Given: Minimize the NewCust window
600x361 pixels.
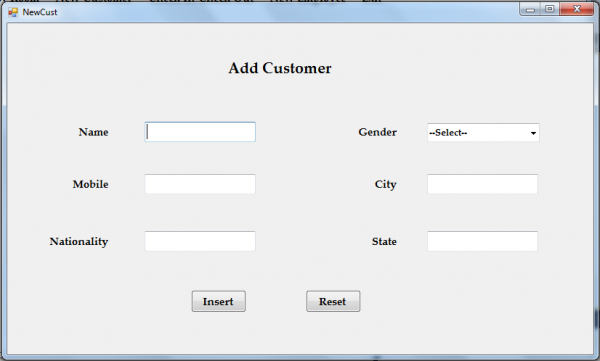Looking at the screenshot, I should [x=530, y=9].
